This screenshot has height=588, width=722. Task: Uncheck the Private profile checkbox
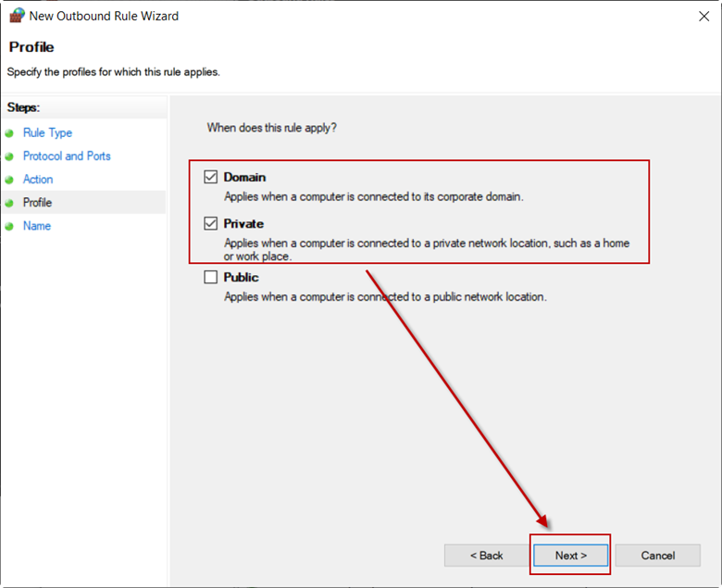tap(210, 223)
